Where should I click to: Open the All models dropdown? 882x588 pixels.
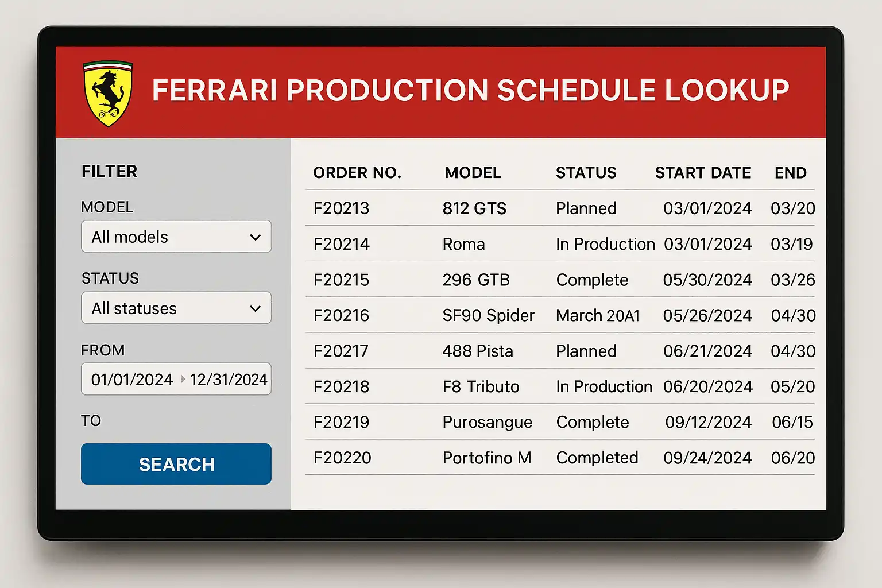(176, 237)
